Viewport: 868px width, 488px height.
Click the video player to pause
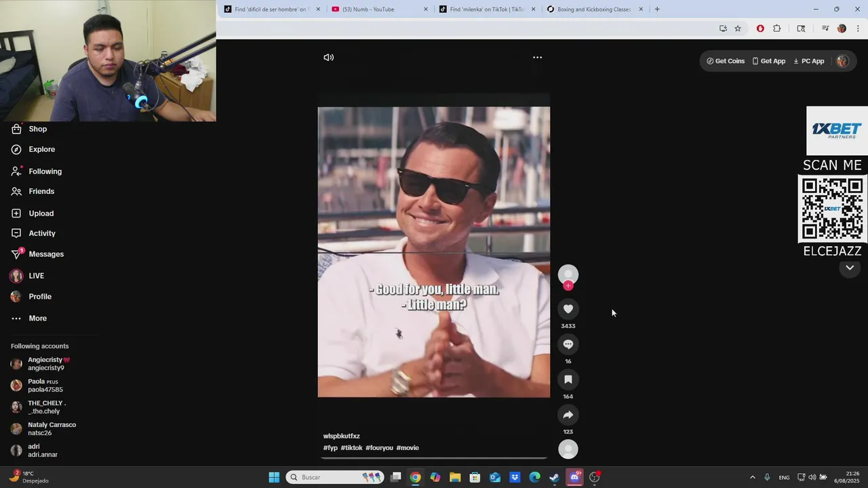[x=434, y=252]
